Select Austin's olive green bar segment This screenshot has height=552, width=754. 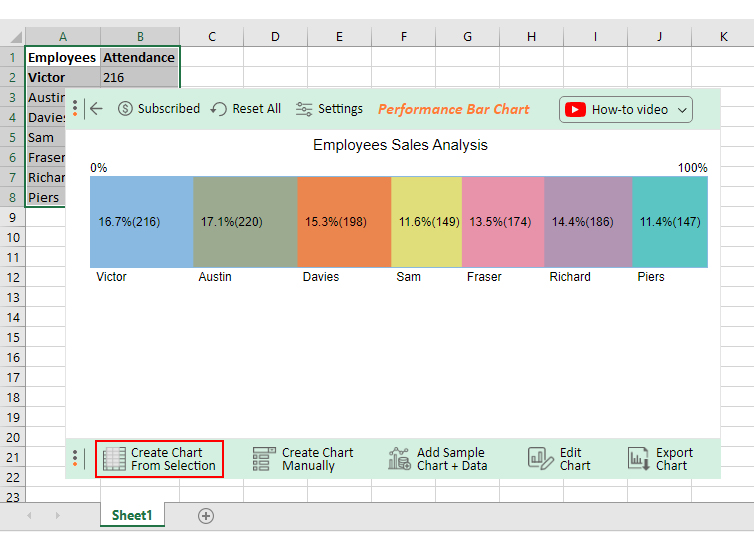[245, 222]
